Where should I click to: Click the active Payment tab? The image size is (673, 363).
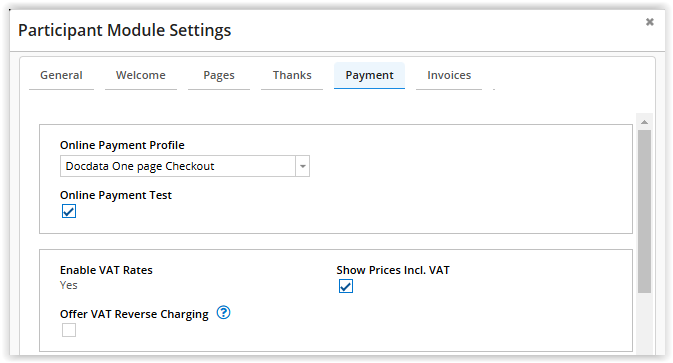[370, 76]
